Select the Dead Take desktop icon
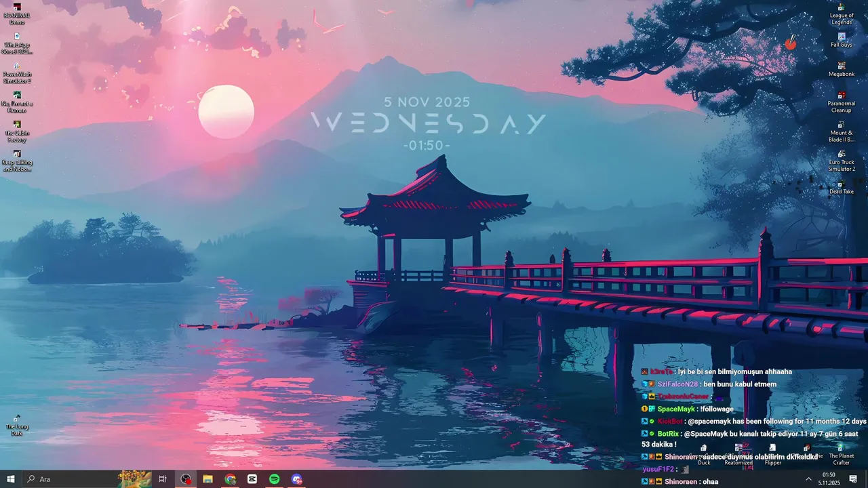 pyautogui.click(x=842, y=186)
